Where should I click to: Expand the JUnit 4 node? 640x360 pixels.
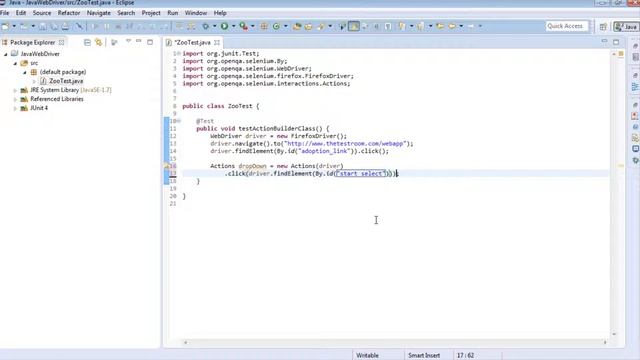[x=15, y=108]
